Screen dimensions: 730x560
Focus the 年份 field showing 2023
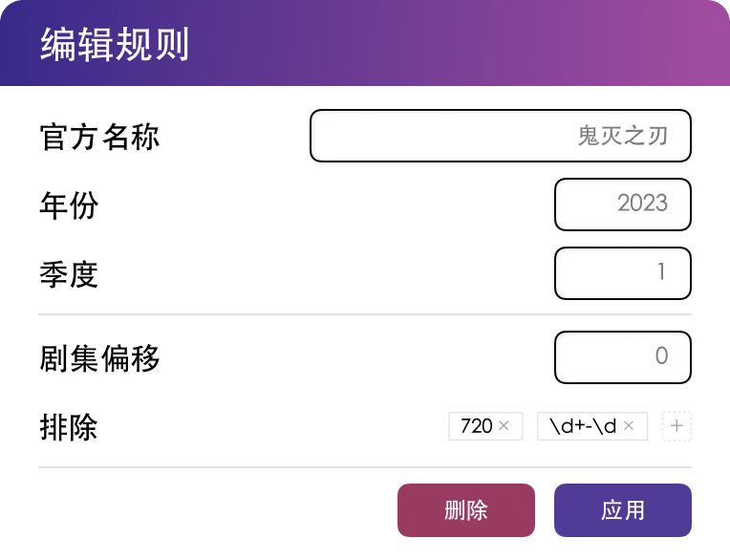[622, 205]
